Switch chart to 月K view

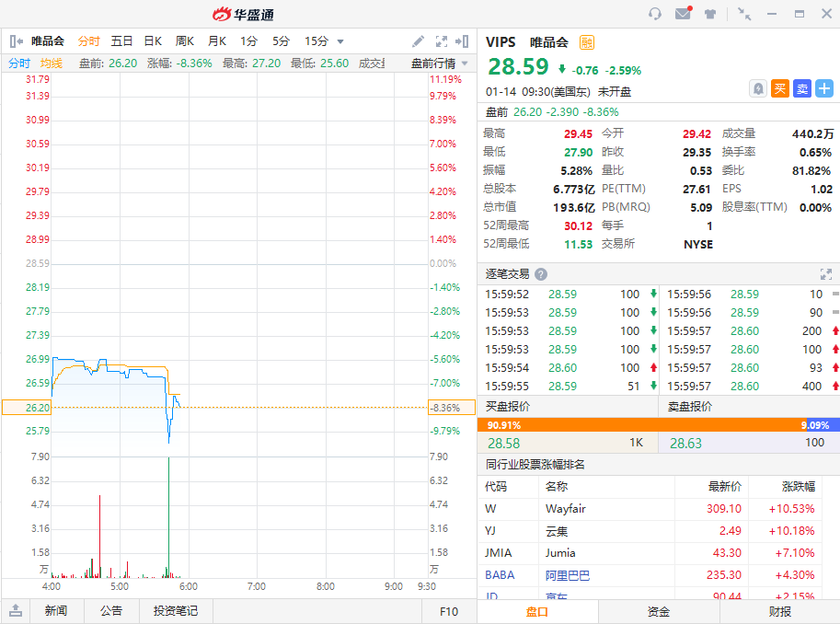[217, 41]
